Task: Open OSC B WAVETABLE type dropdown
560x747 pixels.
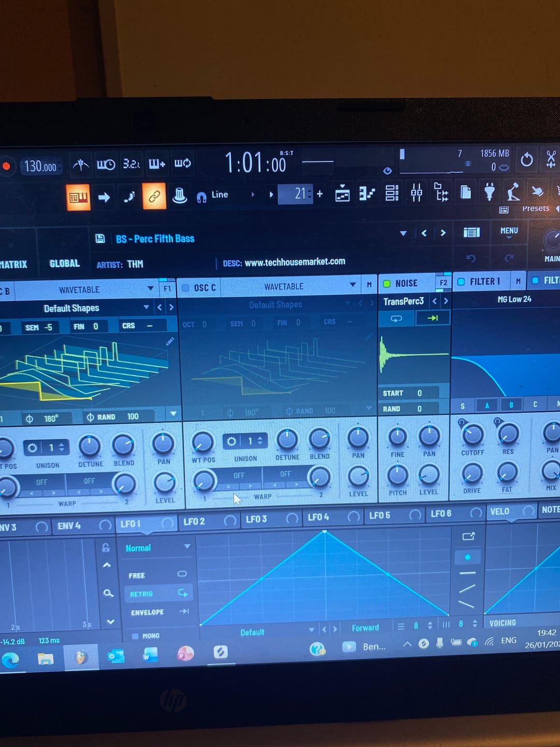Action: 151,288
